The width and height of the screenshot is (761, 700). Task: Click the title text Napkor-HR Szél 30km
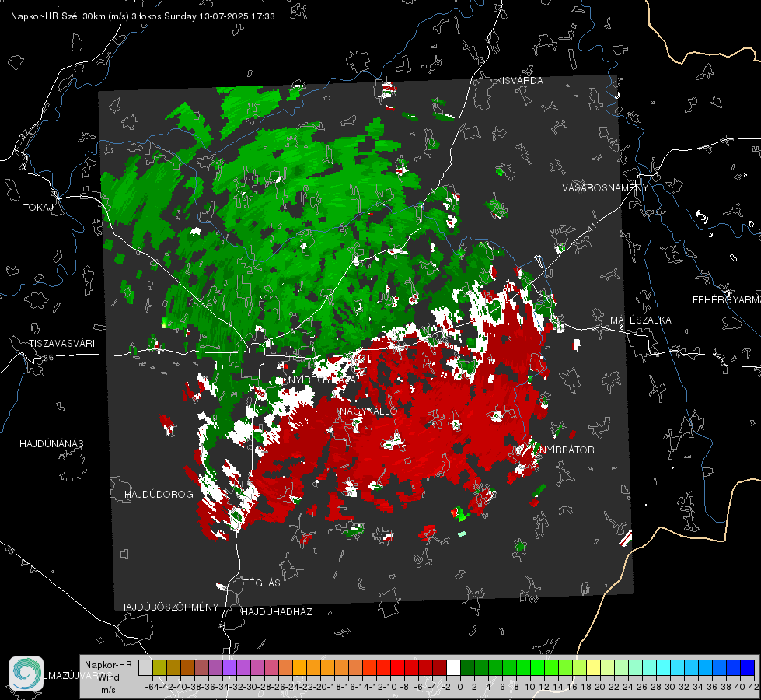(70, 16)
